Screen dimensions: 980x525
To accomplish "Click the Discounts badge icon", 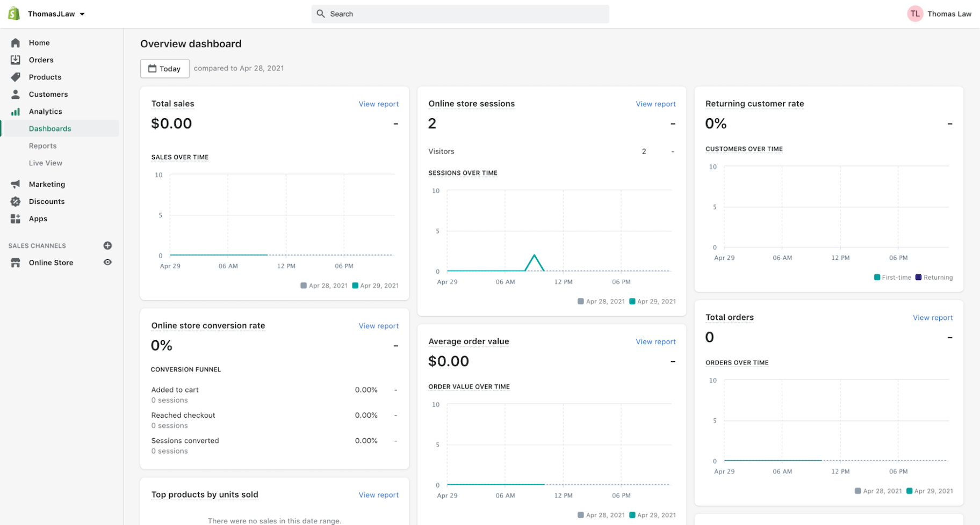I will [x=16, y=202].
